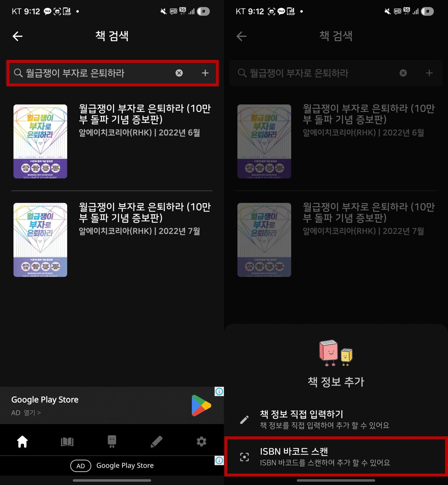Tap the dimmed "책 검색" title on the right screen
Viewport: 448px width, 485px height.
tap(336, 36)
